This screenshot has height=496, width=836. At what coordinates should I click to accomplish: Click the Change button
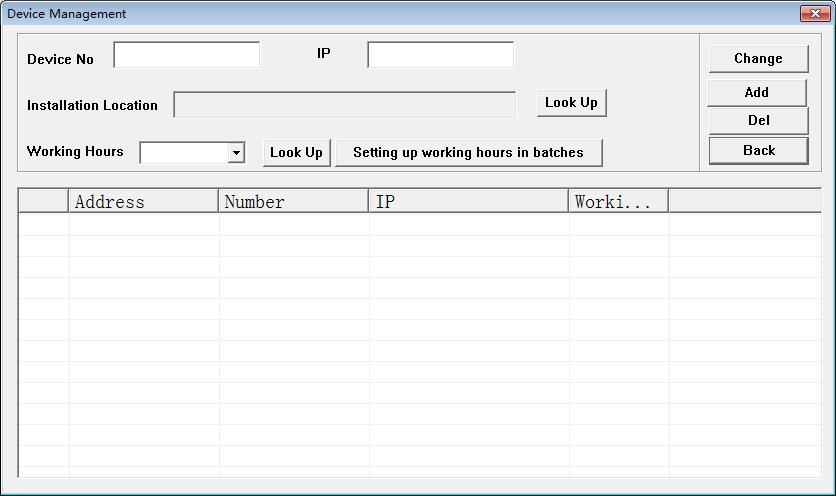[x=758, y=59]
